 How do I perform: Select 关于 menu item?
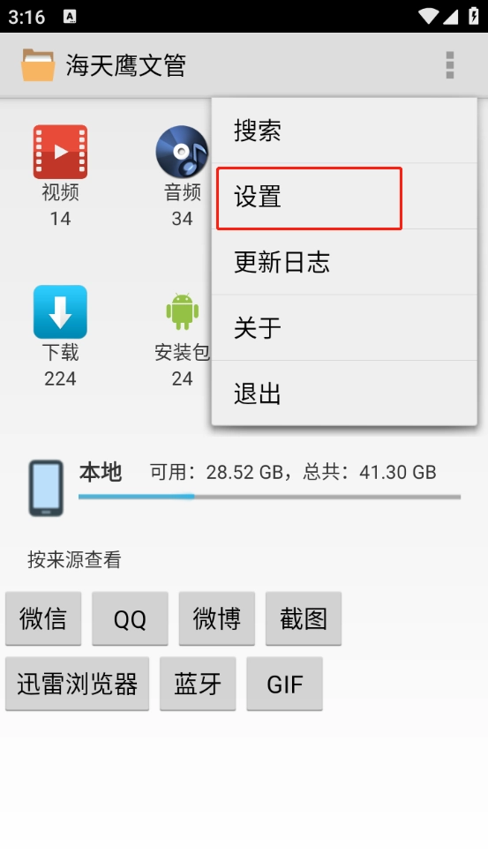[344, 328]
